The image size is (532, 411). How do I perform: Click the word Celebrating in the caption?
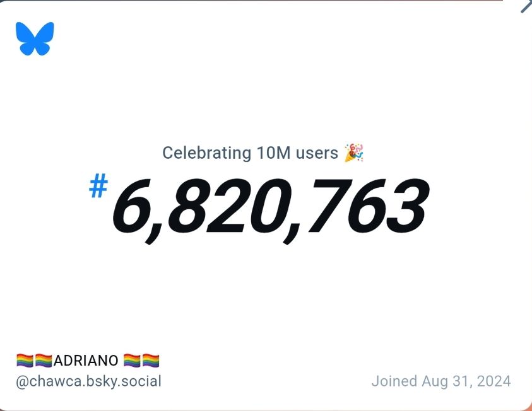(206, 153)
